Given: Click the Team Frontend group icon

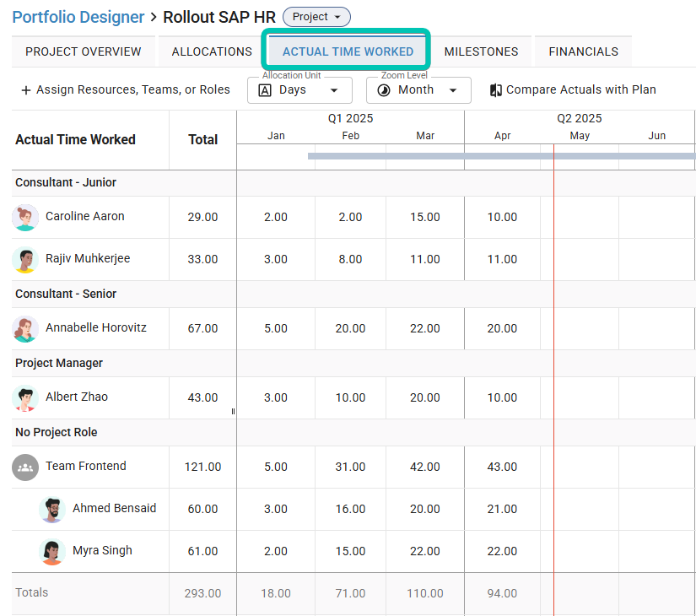Looking at the screenshot, I should tap(25, 467).
